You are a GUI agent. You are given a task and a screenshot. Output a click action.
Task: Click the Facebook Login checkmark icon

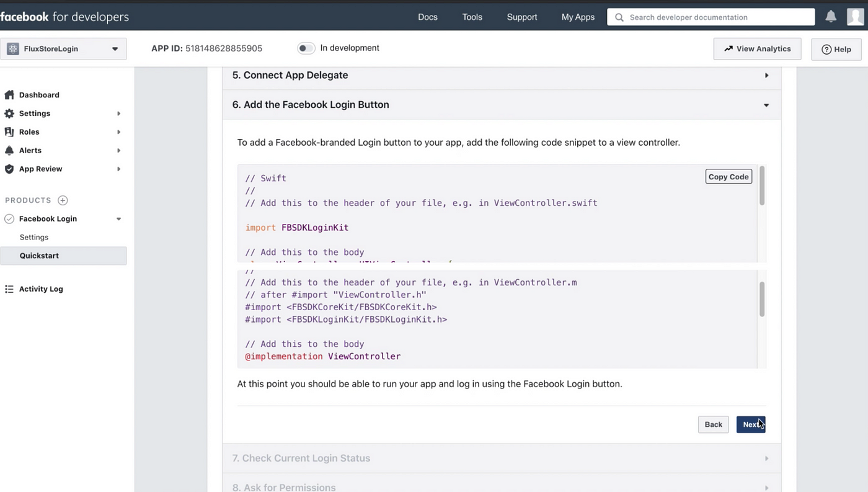click(x=9, y=219)
